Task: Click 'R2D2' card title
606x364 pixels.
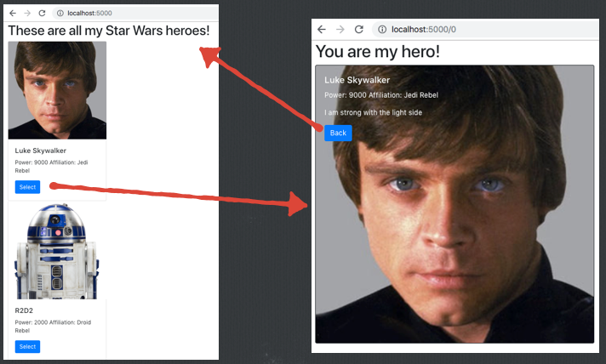Action: point(24,310)
